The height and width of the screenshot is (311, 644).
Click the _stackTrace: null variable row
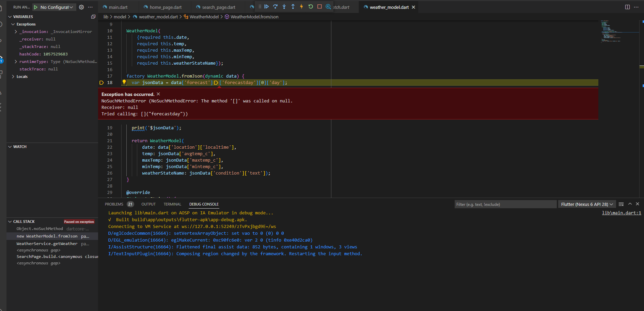(52, 47)
